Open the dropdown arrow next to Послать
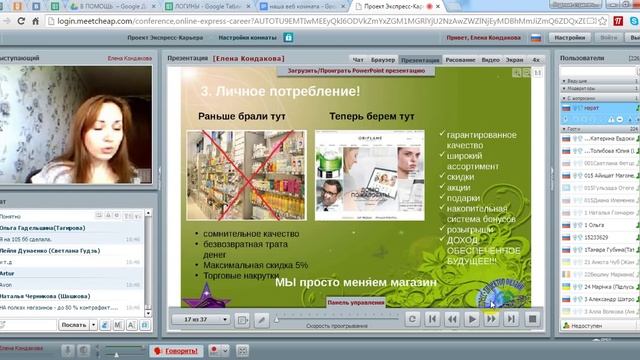The width and height of the screenshot is (640, 360). [x=93, y=325]
